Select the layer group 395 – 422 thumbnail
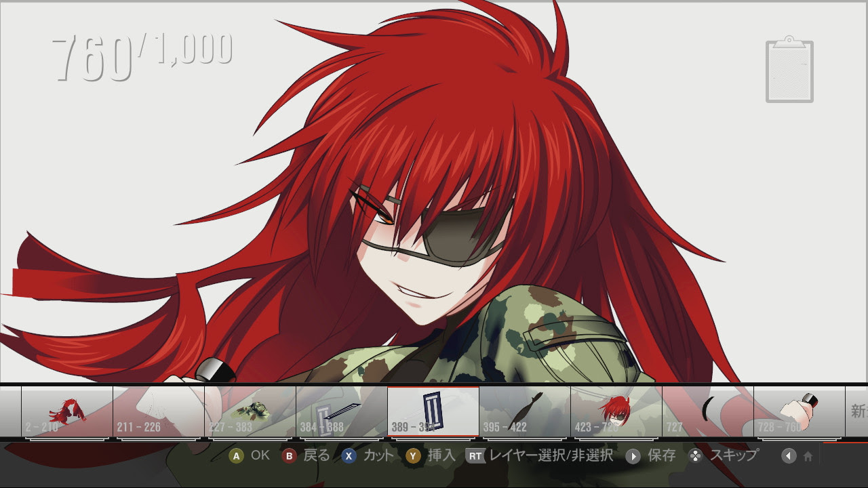Viewport: 868px width, 488px height. coord(525,411)
